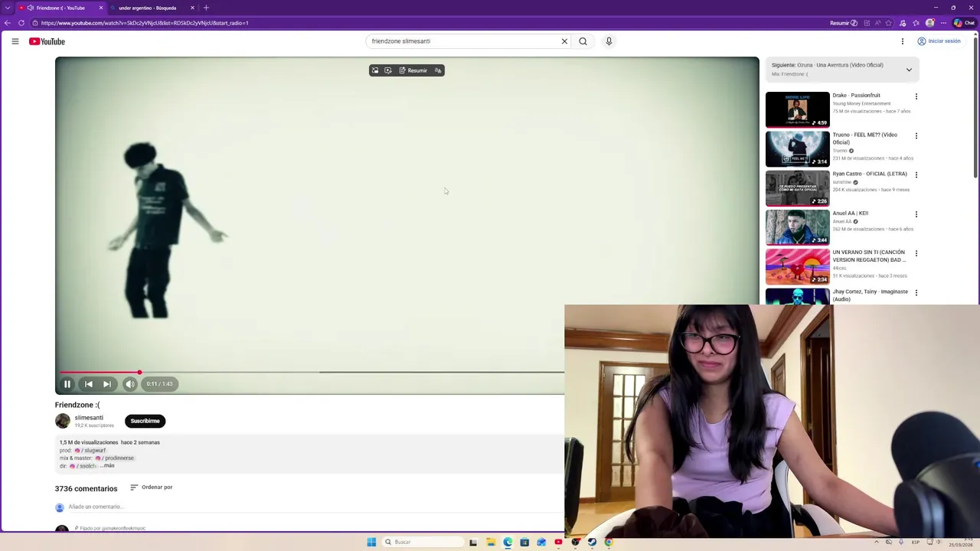Open Anuel AA KEII video title
The width and height of the screenshot is (980, 551).
[851, 214]
